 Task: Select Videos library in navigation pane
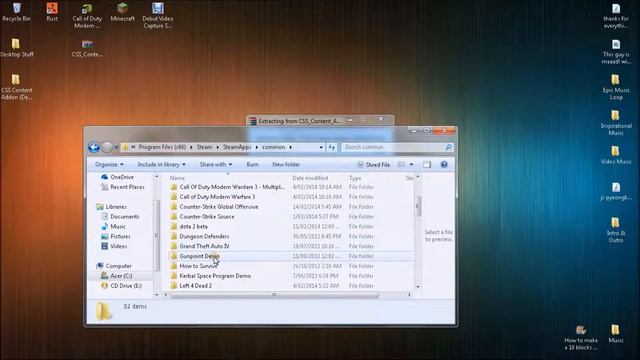coord(114,246)
